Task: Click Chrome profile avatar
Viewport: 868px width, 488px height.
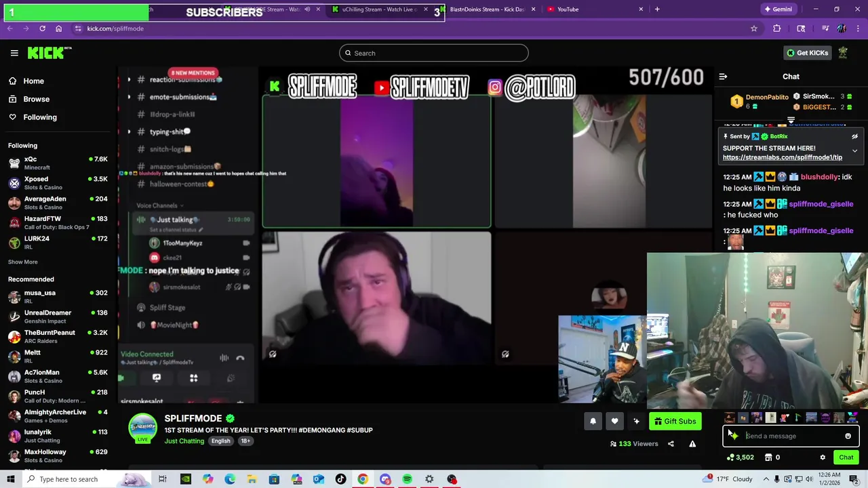Action: point(842,28)
